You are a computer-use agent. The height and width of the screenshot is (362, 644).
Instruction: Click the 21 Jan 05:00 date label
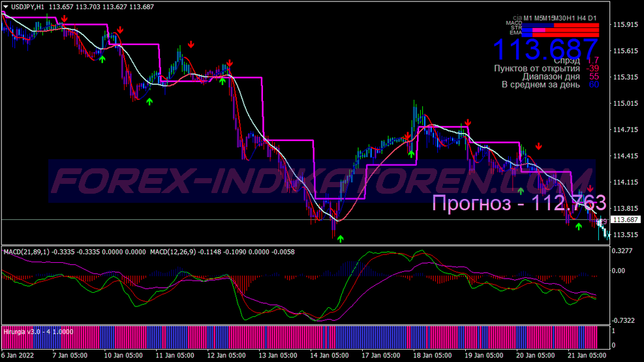[x=587, y=355]
